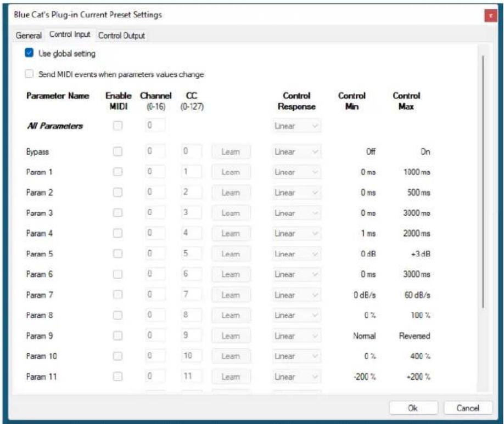Image resolution: width=504 pixels, height=424 pixels.
Task: Click All Parameters Channel field
Action: coord(155,125)
